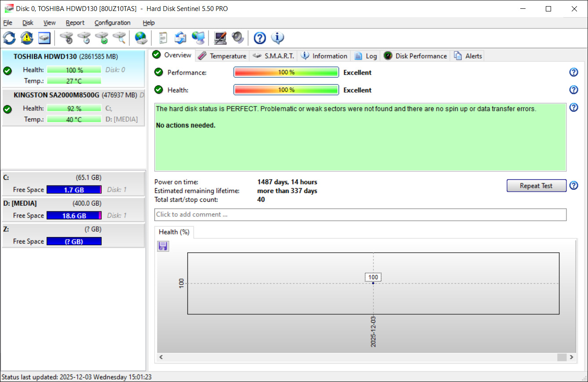Screen dimensions: 588x382
Task: Click the speaker sound toolbar icon
Action: pyautogui.click(x=237, y=38)
